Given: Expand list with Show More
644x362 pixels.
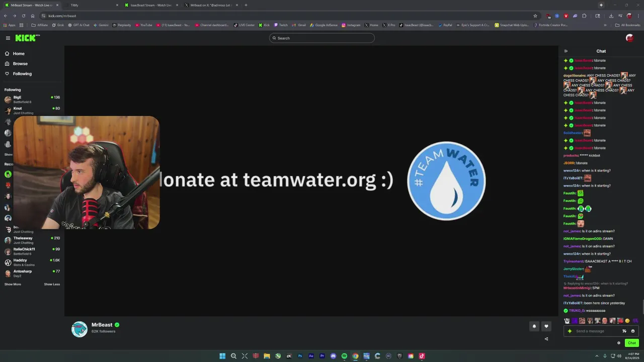Looking at the screenshot, I should (x=13, y=285).
